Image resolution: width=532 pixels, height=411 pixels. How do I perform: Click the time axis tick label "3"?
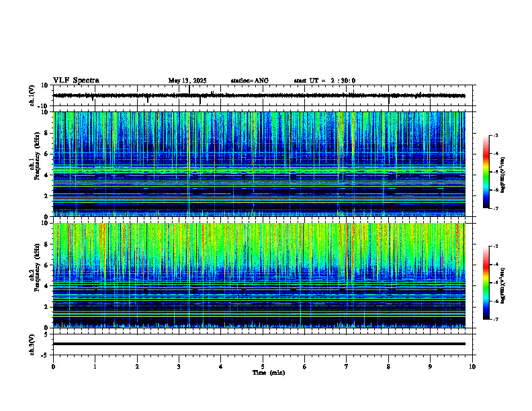coord(179,367)
